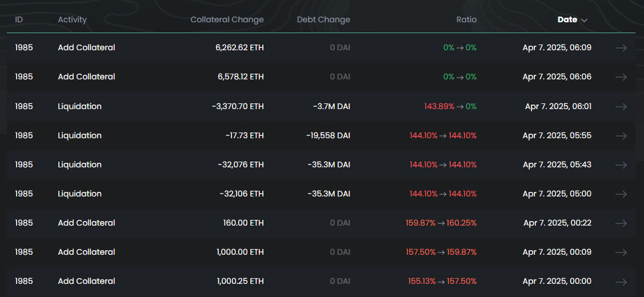
Task: Click arrow for 1,000.25 ETH row
Action: [621, 281]
